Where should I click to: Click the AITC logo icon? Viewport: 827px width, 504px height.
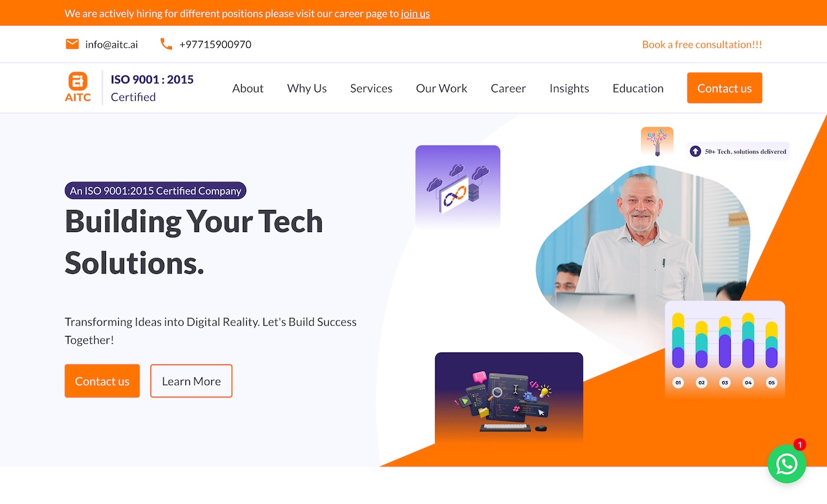(x=78, y=87)
